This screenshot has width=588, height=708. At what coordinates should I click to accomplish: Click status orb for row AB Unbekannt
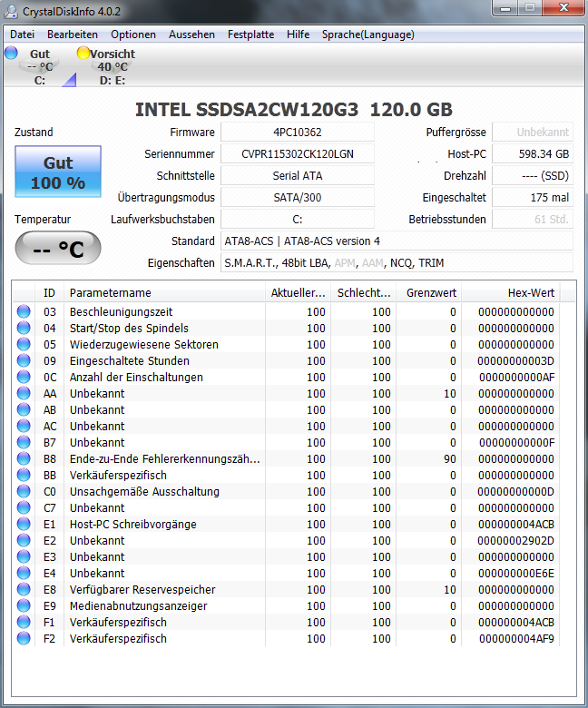[24, 409]
